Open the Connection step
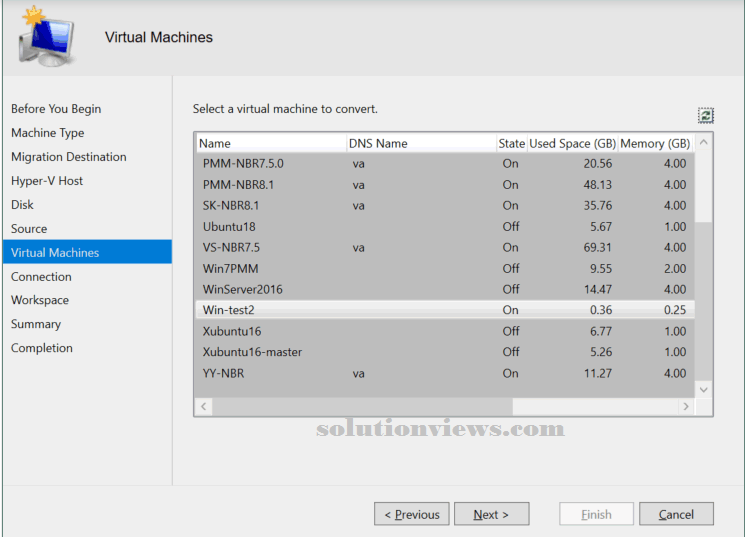 (41, 277)
